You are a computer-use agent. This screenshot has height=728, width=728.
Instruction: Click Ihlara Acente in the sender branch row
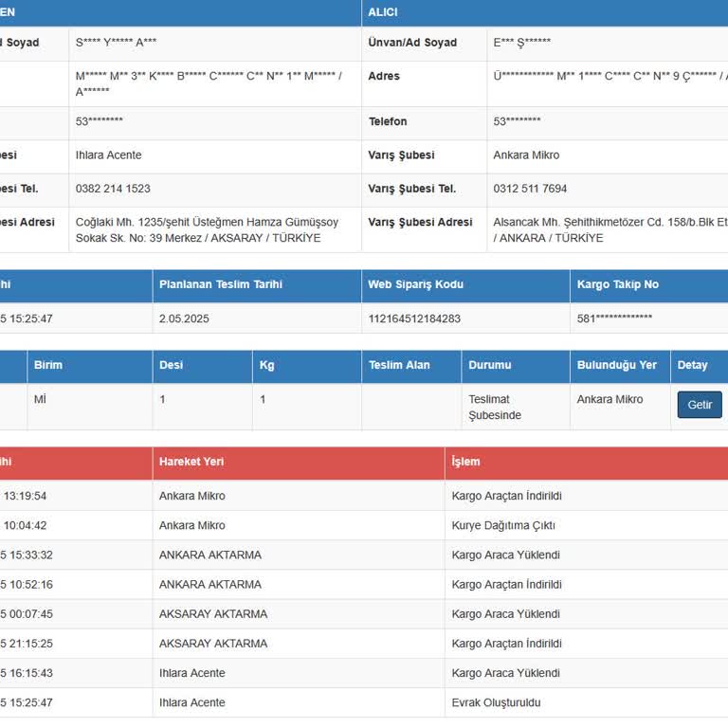108,155
